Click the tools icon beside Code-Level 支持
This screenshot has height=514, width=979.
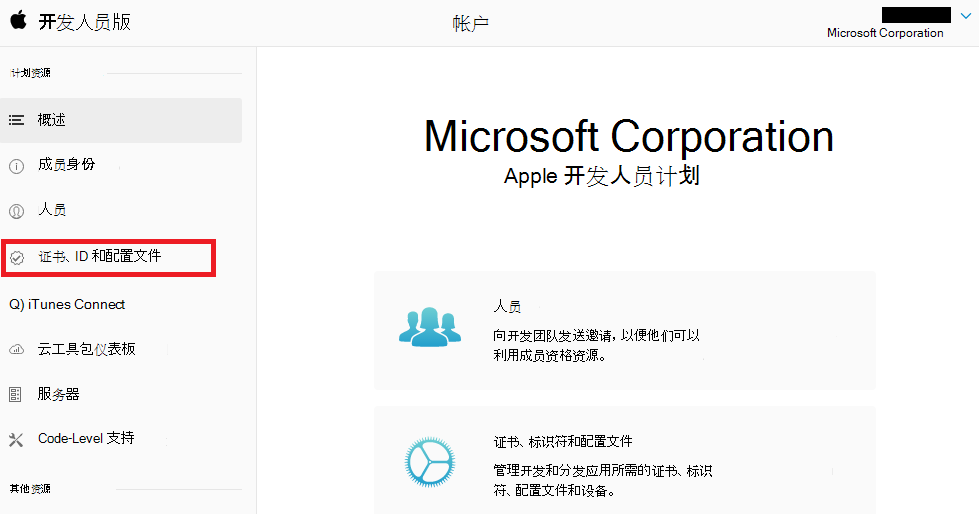[x=16, y=440]
